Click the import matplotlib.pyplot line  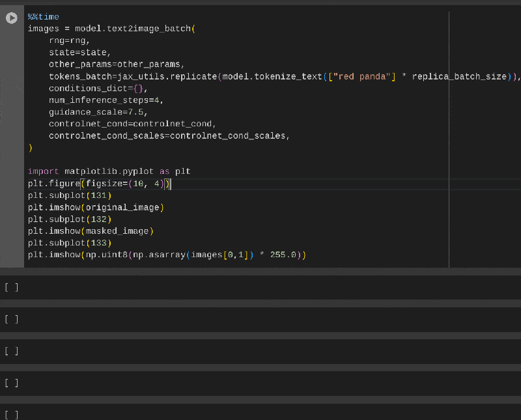point(109,171)
